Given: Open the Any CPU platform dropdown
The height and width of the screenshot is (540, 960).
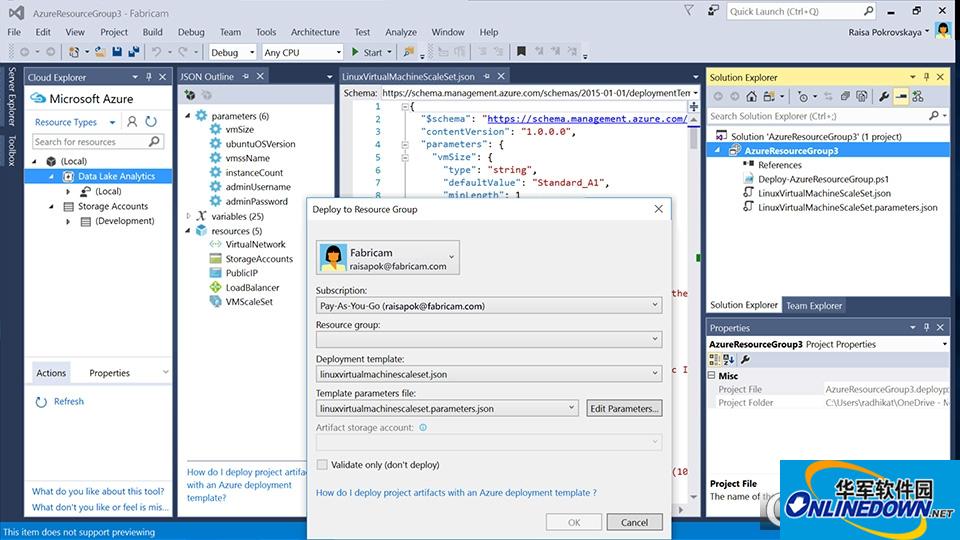Looking at the screenshot, I should (339, 53).
